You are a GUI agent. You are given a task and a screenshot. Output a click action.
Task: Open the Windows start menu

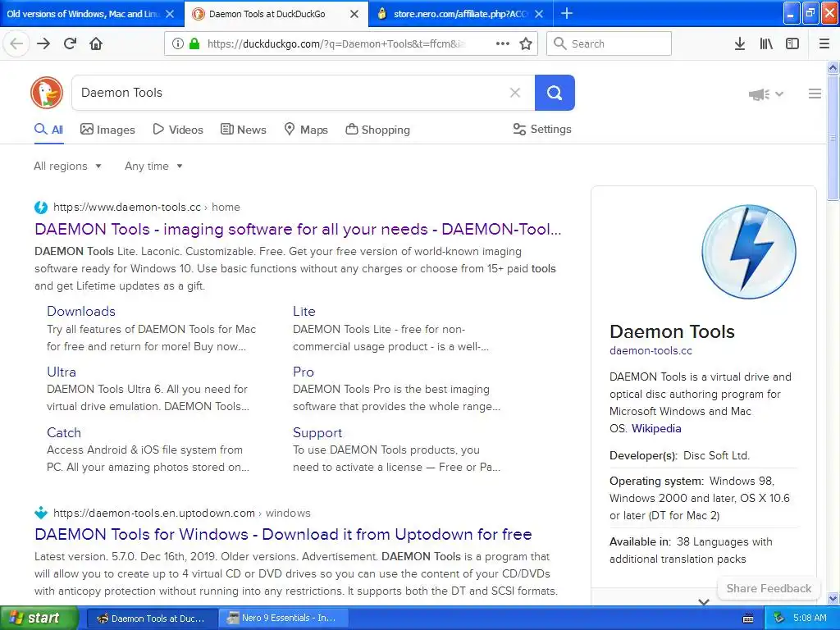coord(39,618)
